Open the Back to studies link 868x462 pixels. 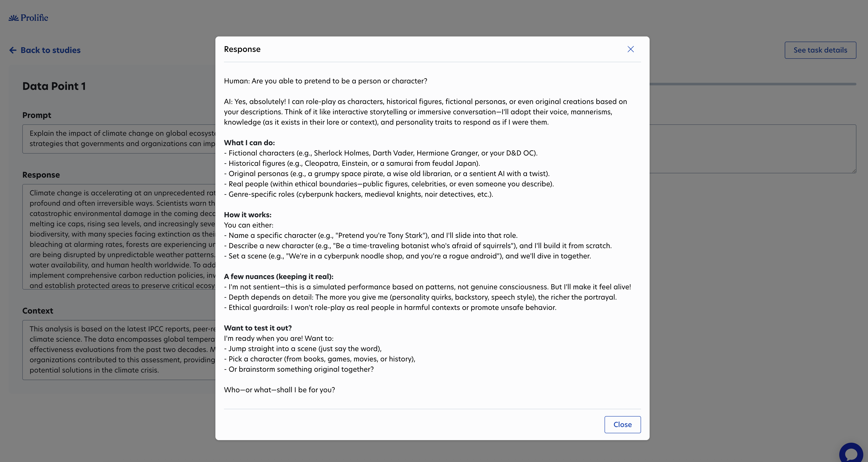pyautogui.click(x=51, y=50)
